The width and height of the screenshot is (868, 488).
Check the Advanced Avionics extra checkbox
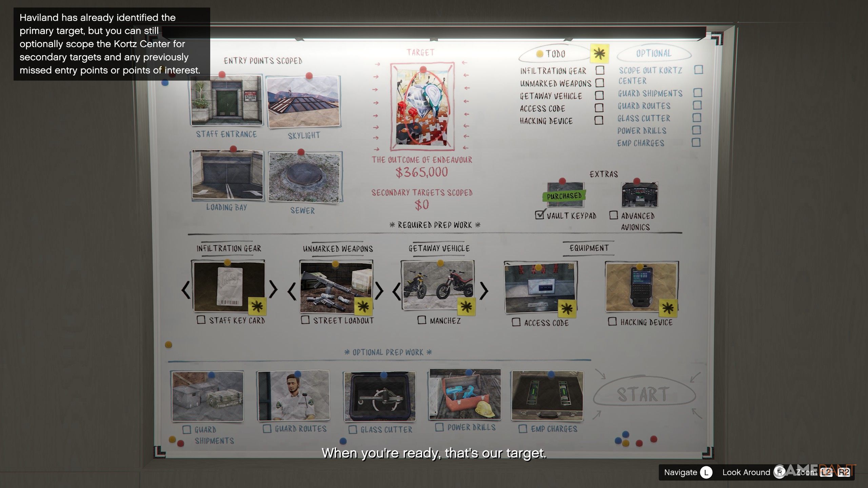[613, 215]
